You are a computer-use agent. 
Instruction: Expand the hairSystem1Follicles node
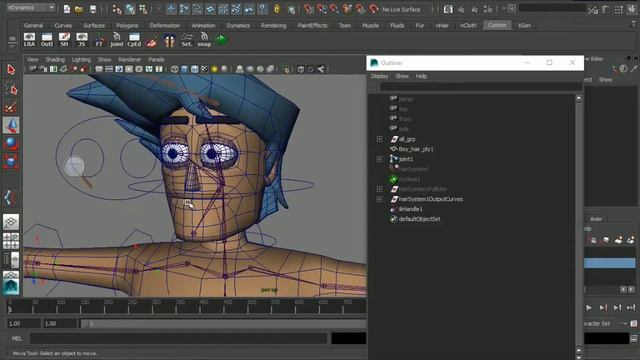point(380,189)
